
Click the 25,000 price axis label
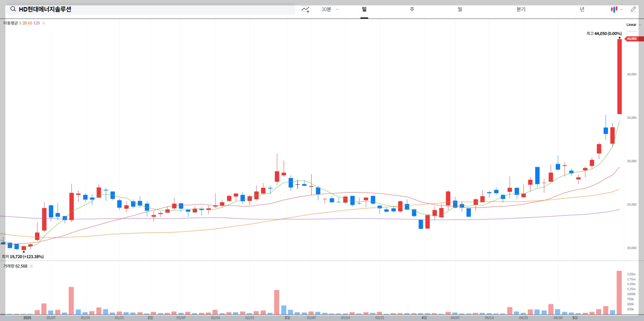coord(631,205)
